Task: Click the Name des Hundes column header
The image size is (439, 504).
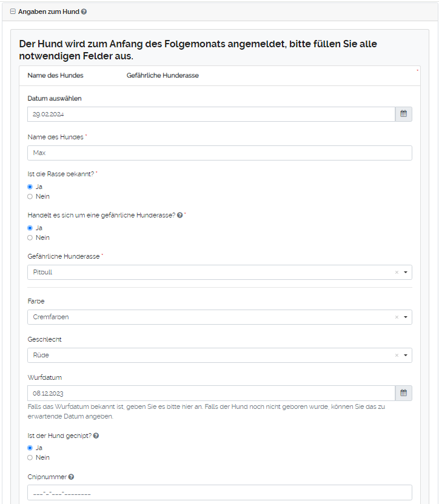Action: click(x=56, y=75)
